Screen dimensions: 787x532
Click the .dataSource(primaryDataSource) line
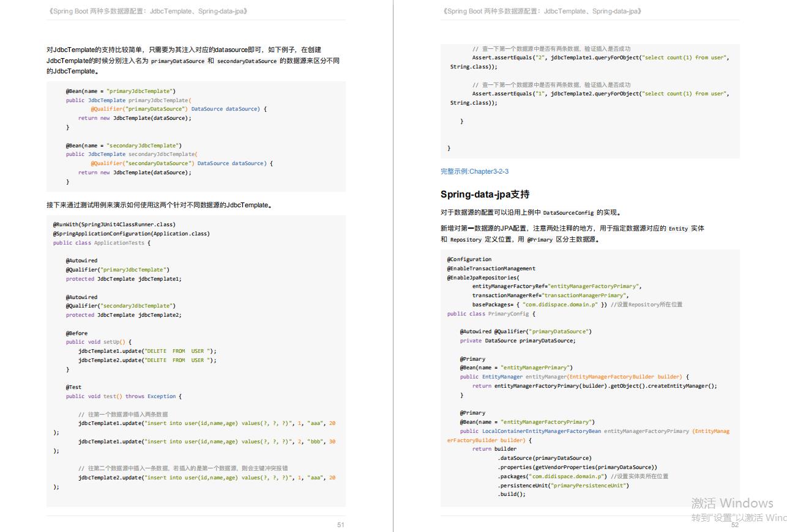pyautogui.click(x=545, y=458)
